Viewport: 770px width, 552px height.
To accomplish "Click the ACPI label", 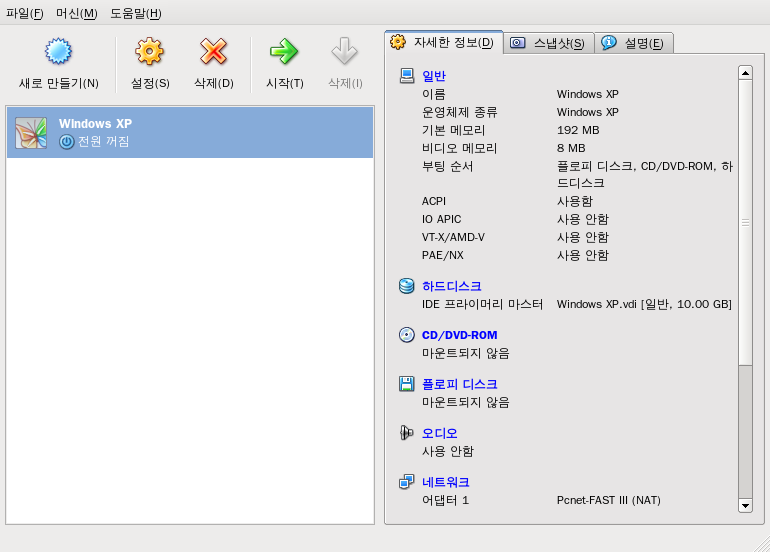I will [x=434, y=201].
